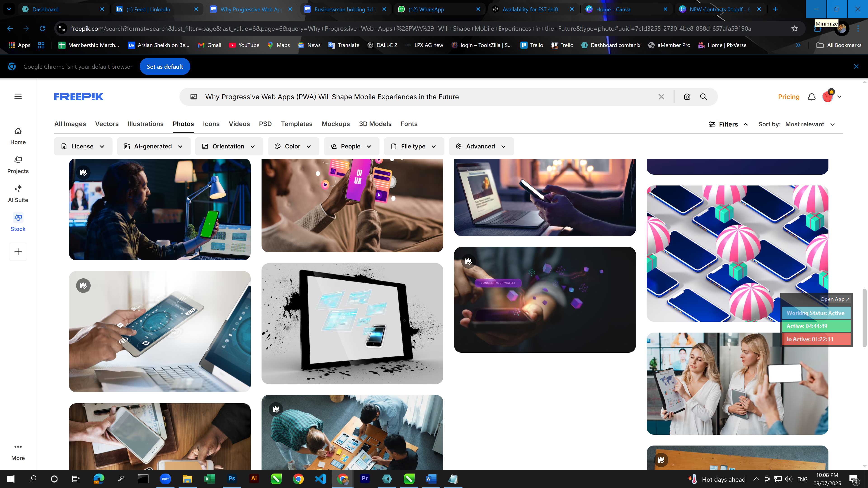This screenshot has height=488, width=868.
Task: Open Excel from taskbar
Action: point(210,479)
